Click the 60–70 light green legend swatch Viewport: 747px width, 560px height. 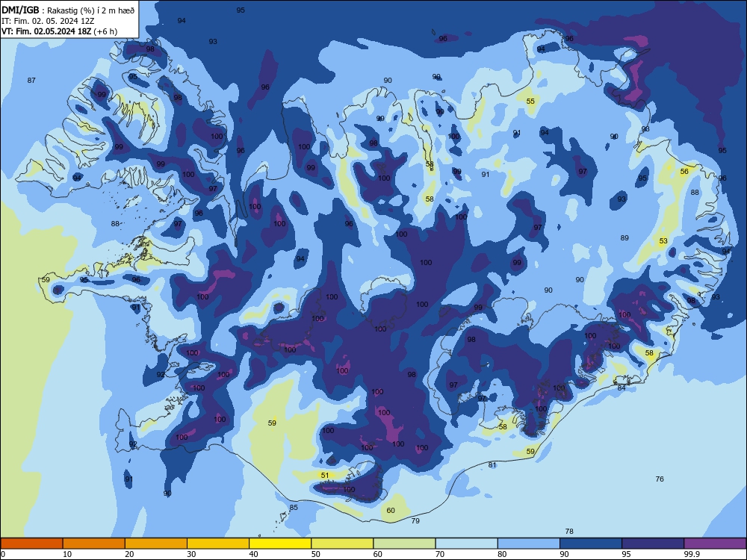point(404,544)
